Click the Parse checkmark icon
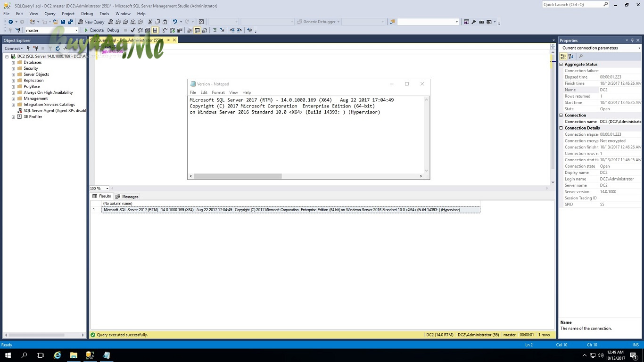This screenshot has height=362, width=644. pos(132,30)
